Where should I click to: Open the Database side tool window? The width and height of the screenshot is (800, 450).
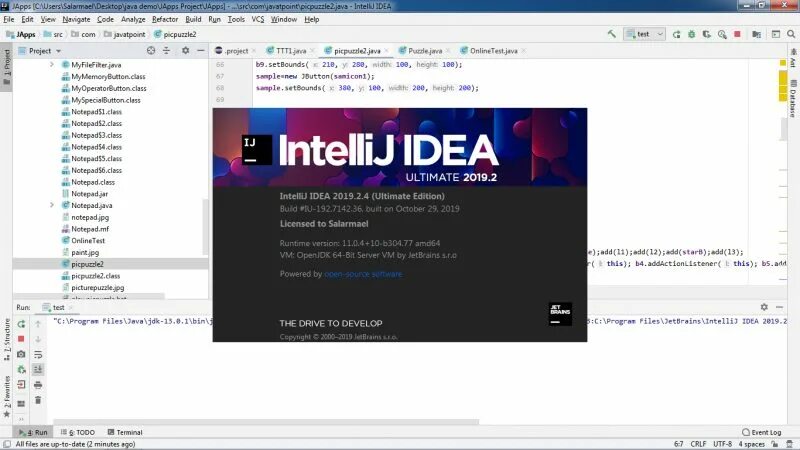click(793, 98)
